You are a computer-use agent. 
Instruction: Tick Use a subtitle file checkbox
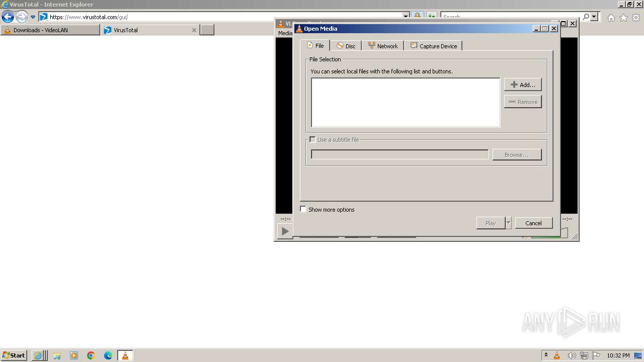coord(313,139)
